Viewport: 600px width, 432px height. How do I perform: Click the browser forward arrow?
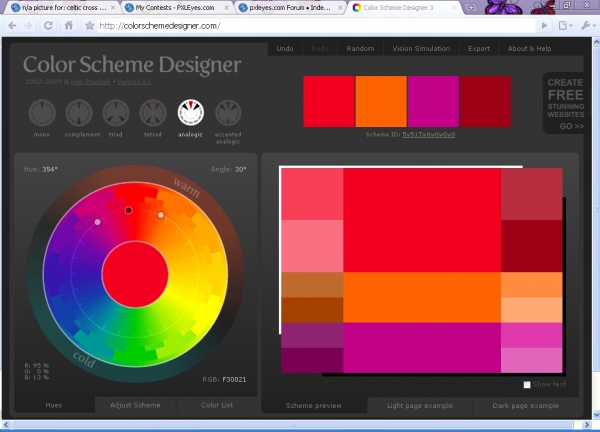coord(28,26)
